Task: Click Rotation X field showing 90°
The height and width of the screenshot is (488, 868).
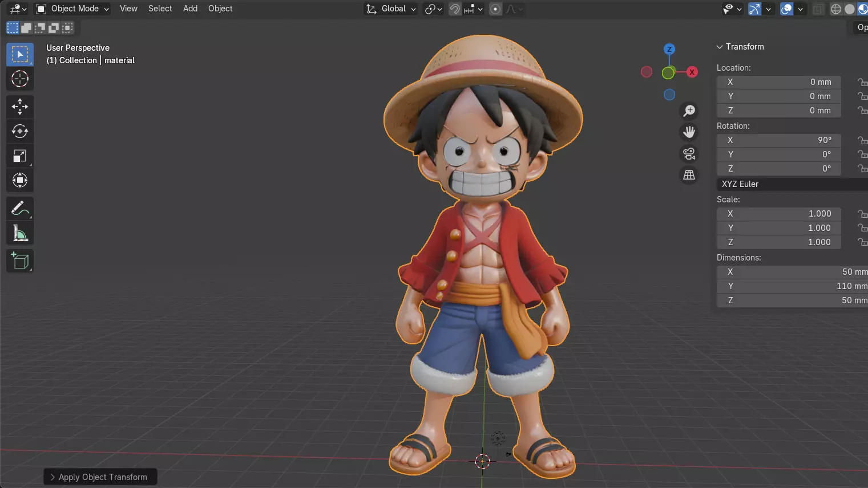Action: click(x=779, y=140)
